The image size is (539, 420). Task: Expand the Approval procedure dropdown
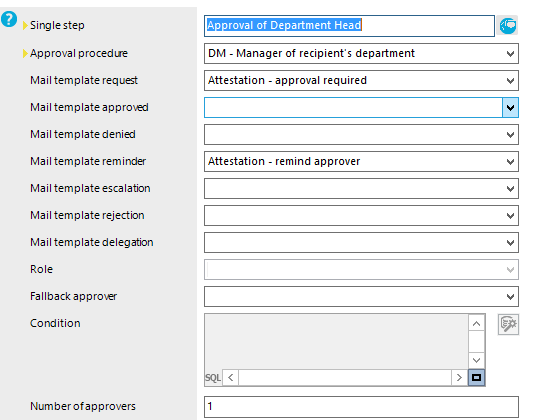tap(510, 54)
